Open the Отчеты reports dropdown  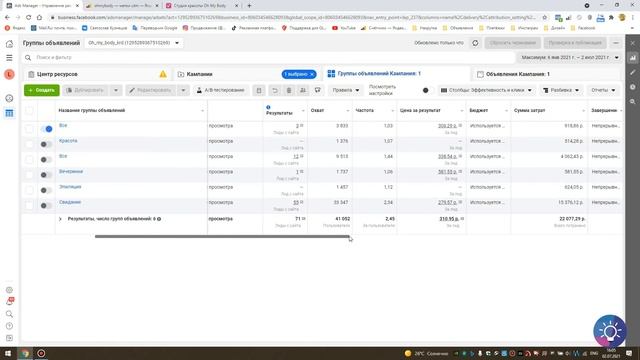603,90
